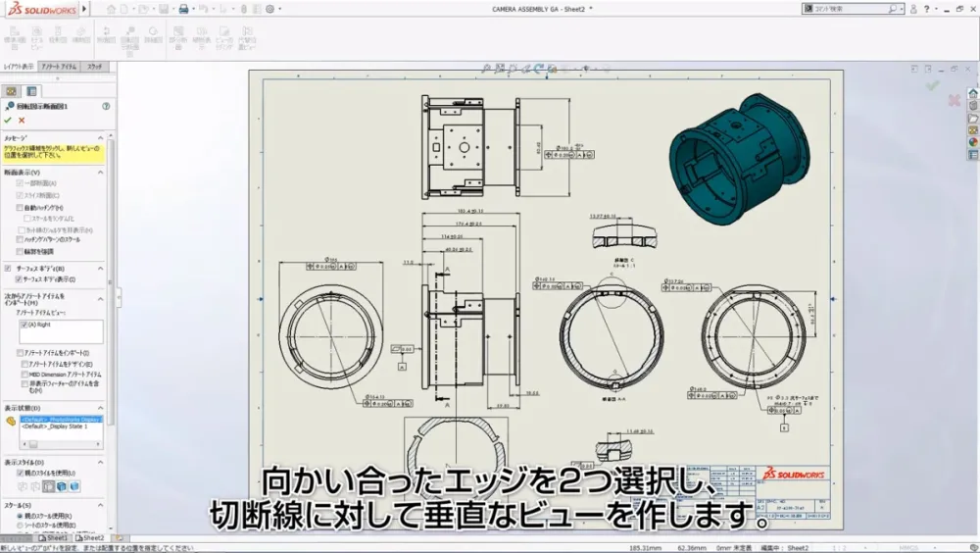The image size is (980, 553).
Task: Collapse the スケール(S) section
Action: (x=100, y=506)
